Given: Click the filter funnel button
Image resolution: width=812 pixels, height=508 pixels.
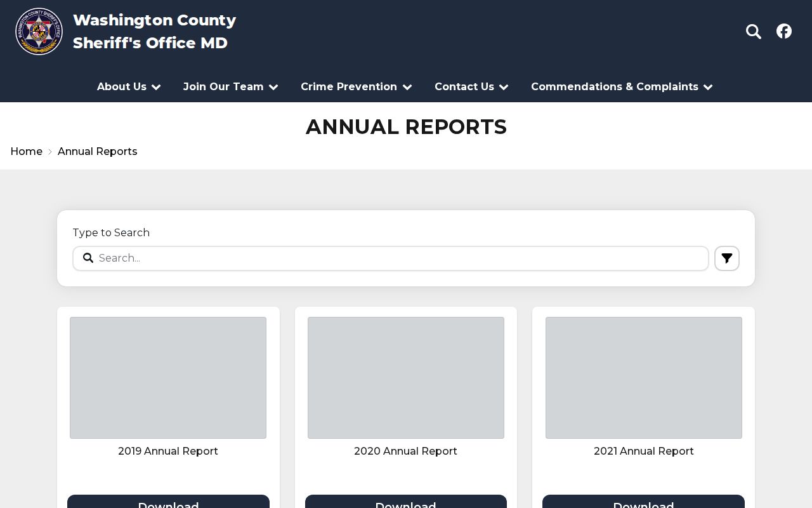Looking at the screenshot, I should click(727, 258).
